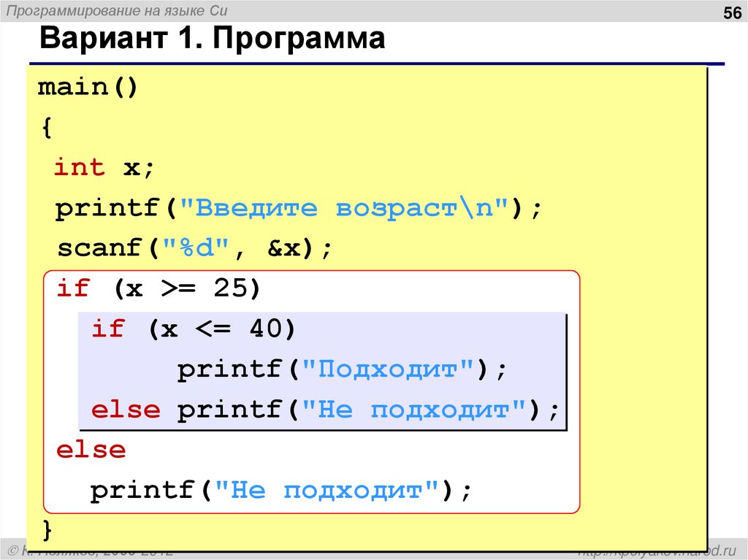Click the scanf("%d", &x) line
The image size is (748, 560).
pos(194,248)
